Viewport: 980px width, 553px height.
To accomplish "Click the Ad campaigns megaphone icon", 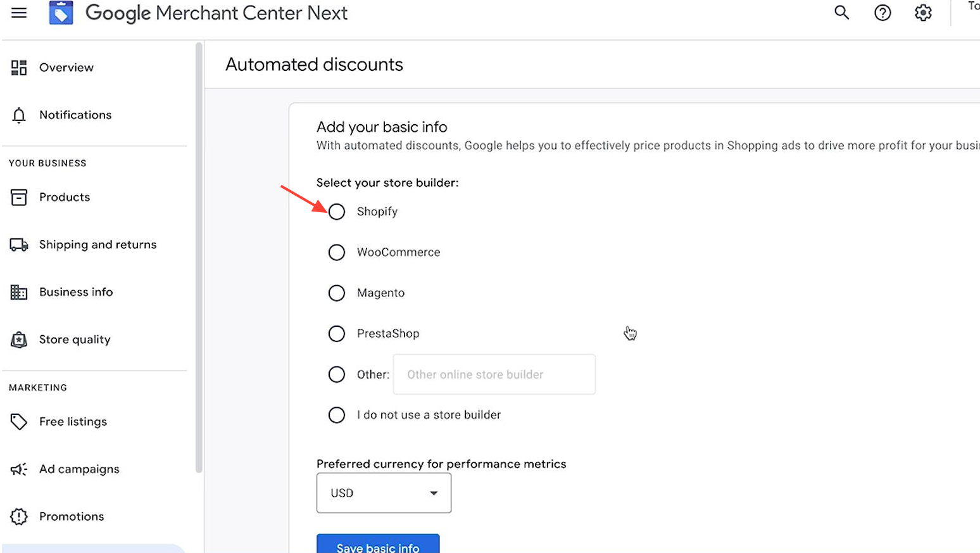I will click(19, 469).
